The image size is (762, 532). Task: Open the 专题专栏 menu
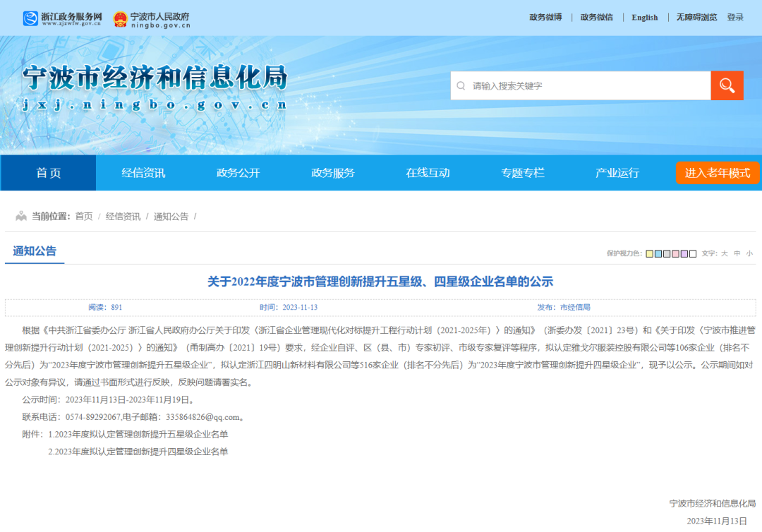click(x=523, y=172)
